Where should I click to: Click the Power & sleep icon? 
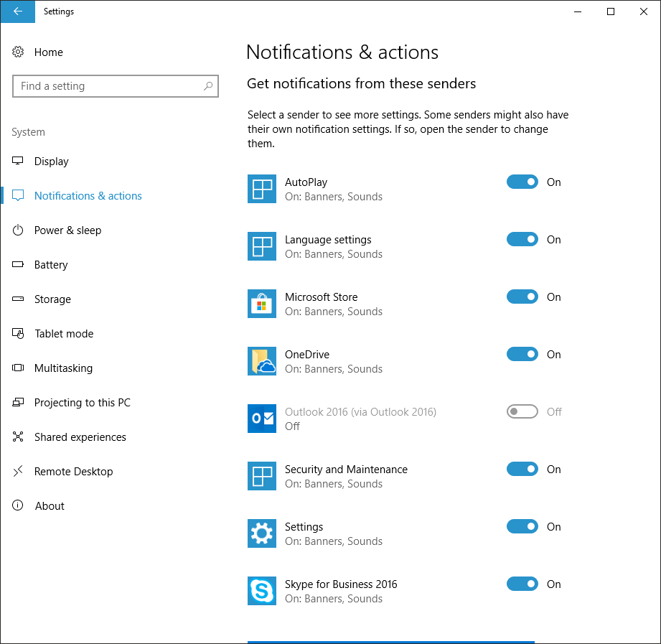point(18,230)
